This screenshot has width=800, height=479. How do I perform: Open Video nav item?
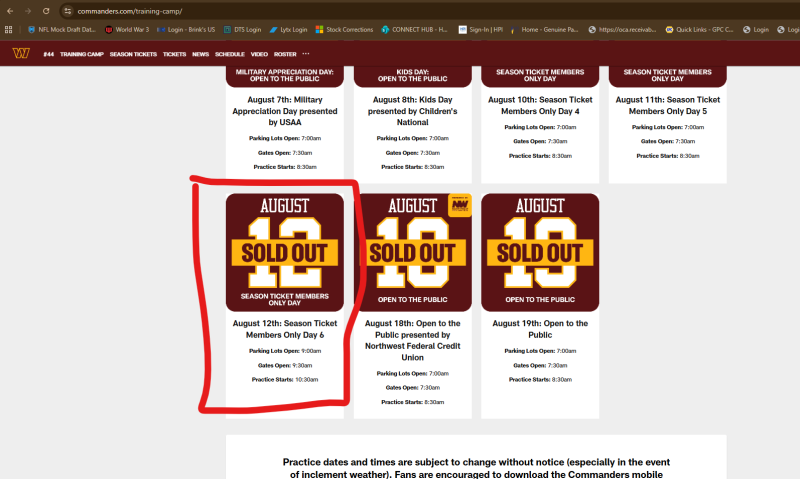(259, 54)
